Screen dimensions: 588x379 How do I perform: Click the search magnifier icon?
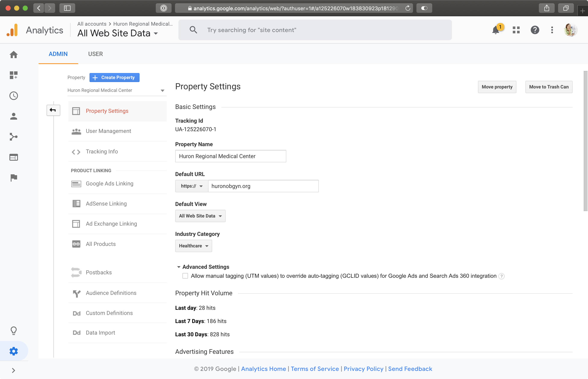click(x=193, y=30)
